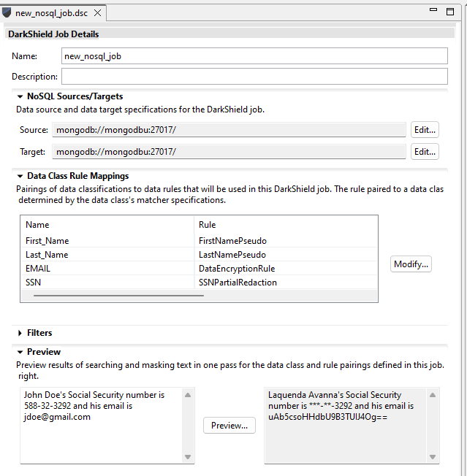Select the EMAIL data class row
Image resolution: width=467 pixels, height=476 pixels.
pyautogui.click(x=199, y=269)
